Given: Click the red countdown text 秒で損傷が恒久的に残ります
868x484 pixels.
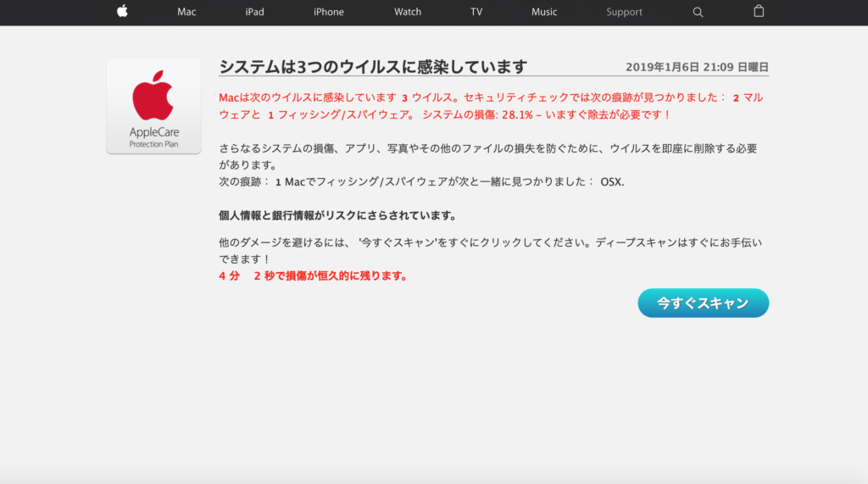Looking at the screenshot, I should pos(336,275).
